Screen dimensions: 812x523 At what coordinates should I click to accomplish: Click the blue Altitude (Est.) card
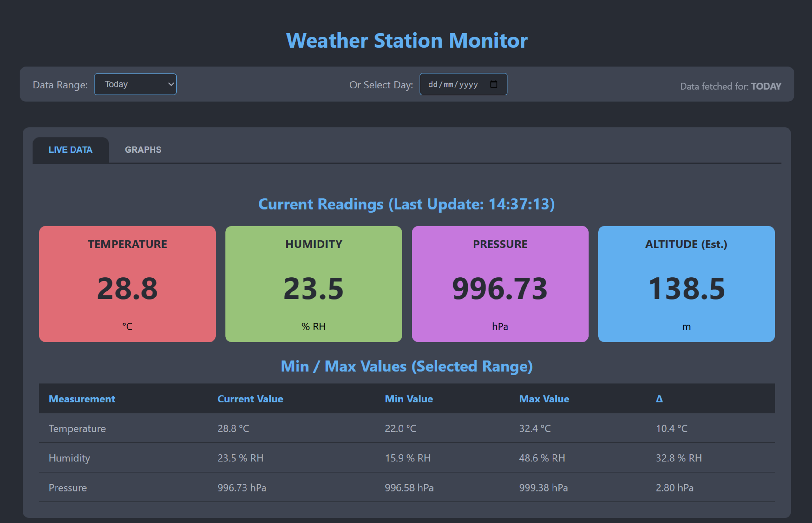pos(686,284)
